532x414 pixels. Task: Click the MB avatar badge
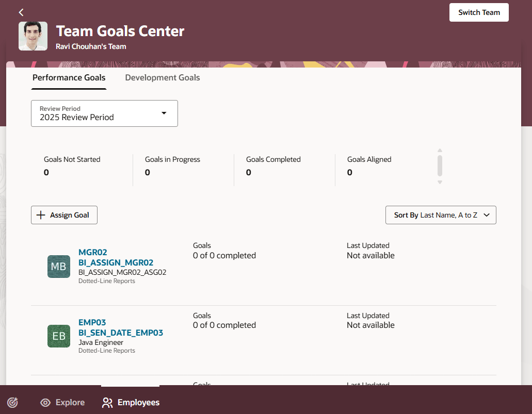coord(59,267)
